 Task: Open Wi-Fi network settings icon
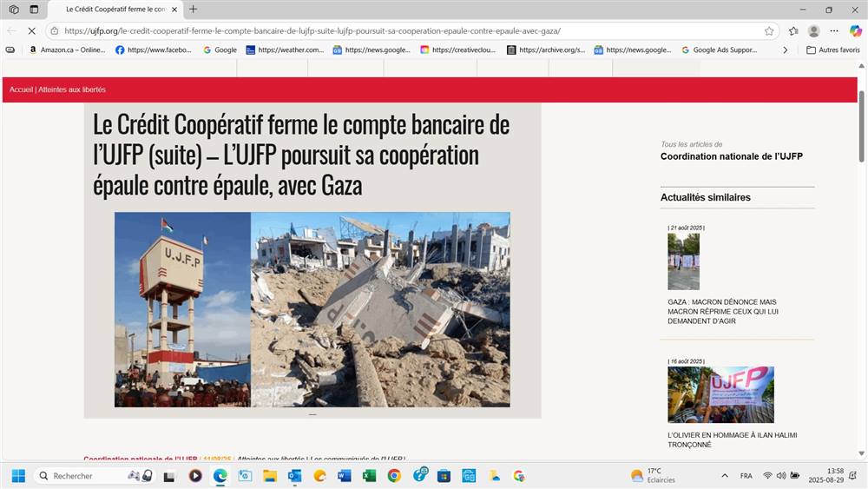tap(767, 476)
